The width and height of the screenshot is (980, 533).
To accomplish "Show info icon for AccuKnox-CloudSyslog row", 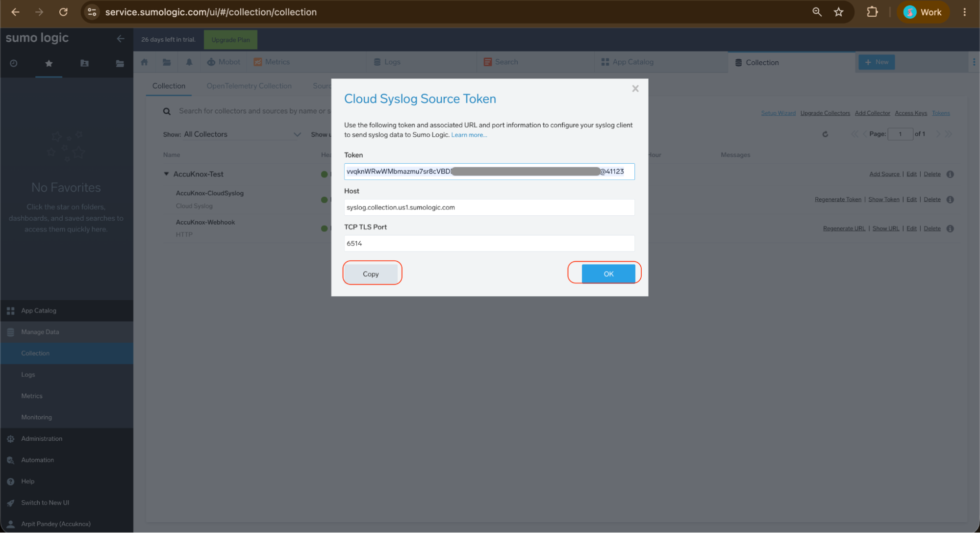I will [x=950, y=200].
